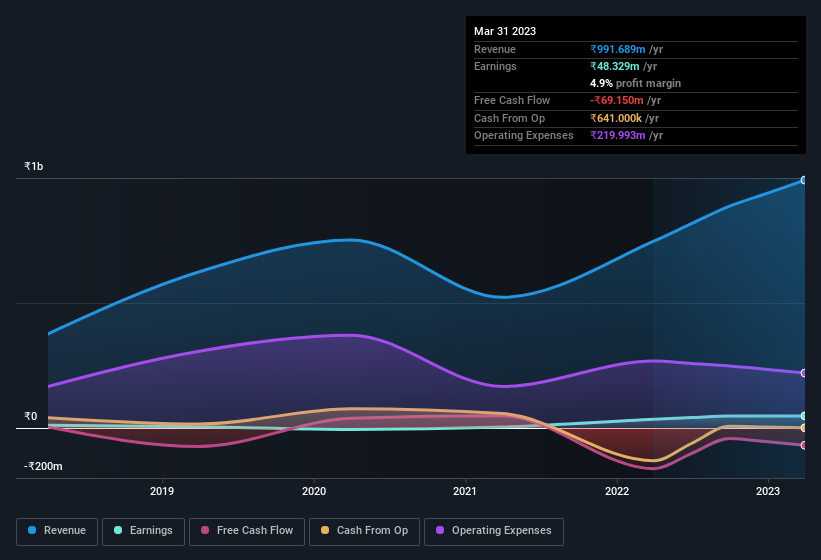Click the -₹200m y-axis label

tap(43, 466)
